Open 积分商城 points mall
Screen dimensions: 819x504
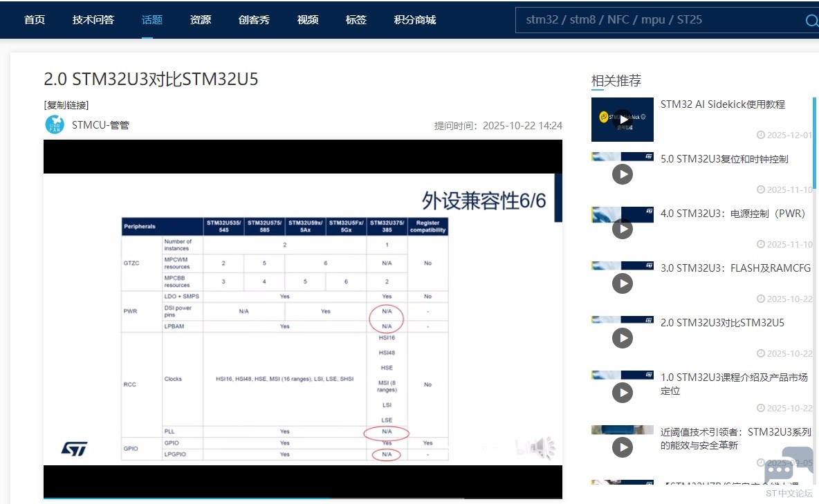click(x=415, y=20)
